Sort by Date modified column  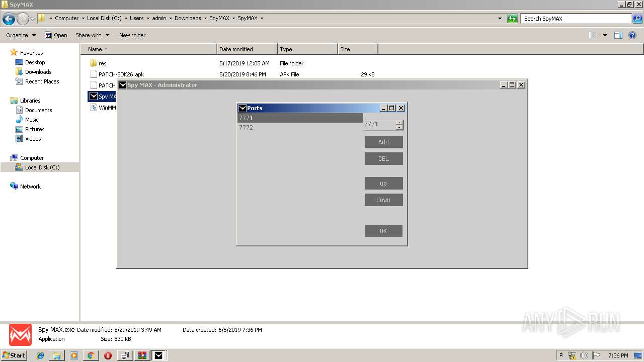247,49
